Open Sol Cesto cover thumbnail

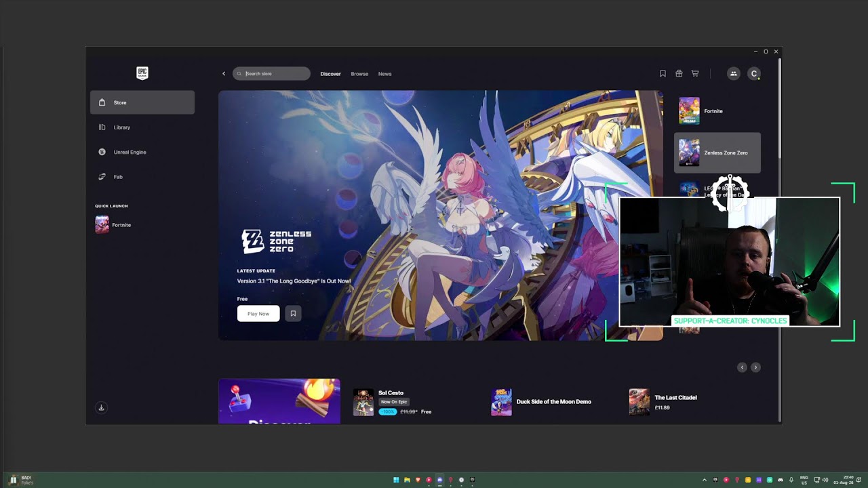pyautogui.click(x=363, y=402)
